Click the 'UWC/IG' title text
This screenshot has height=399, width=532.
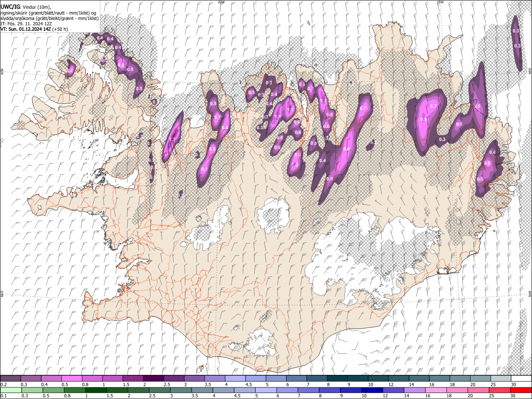10,7
